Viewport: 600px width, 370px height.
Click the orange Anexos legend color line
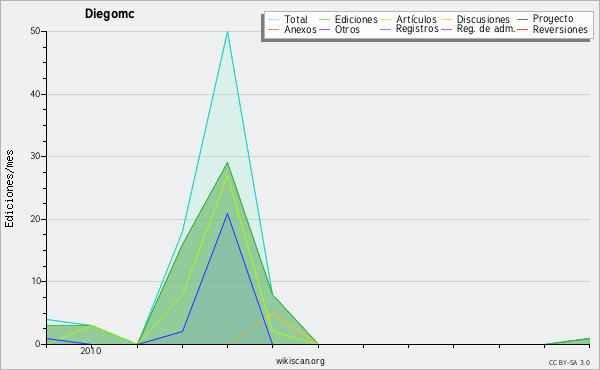coord(274,29)
